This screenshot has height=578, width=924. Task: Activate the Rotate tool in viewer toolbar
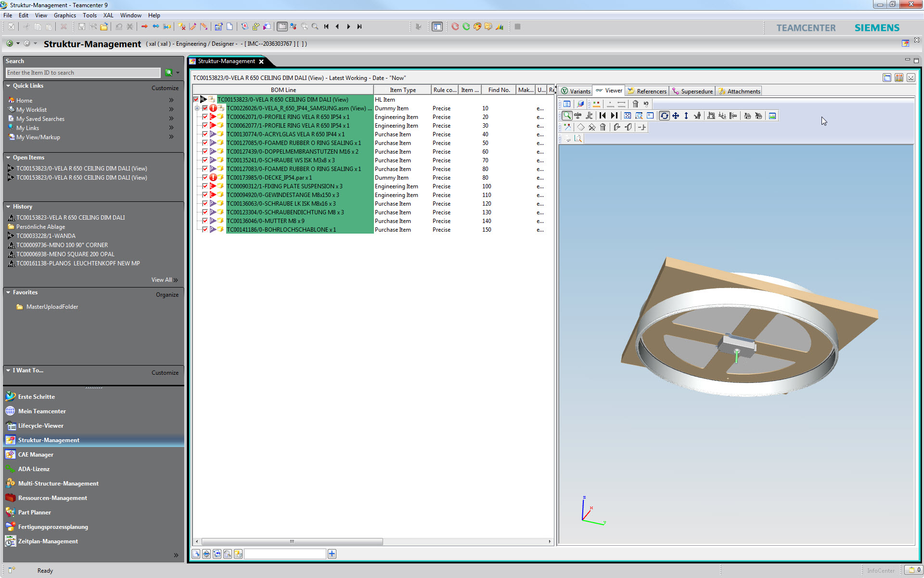pos(664,116)
